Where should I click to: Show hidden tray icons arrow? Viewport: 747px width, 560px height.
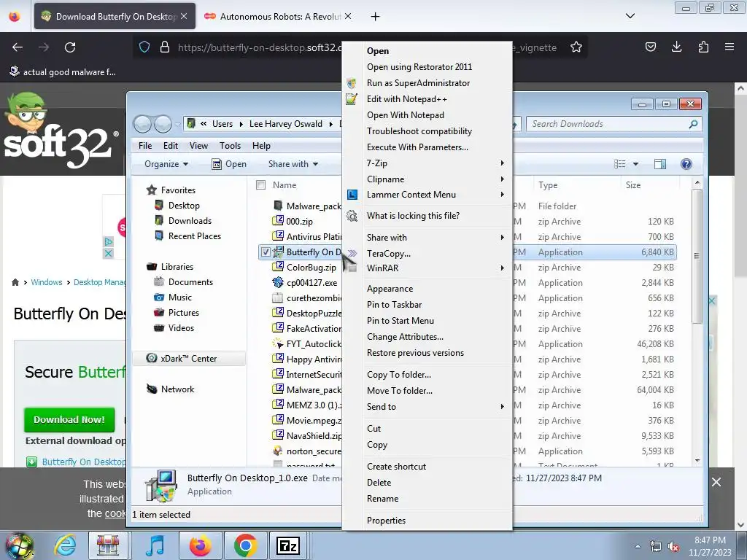point(638,546)
